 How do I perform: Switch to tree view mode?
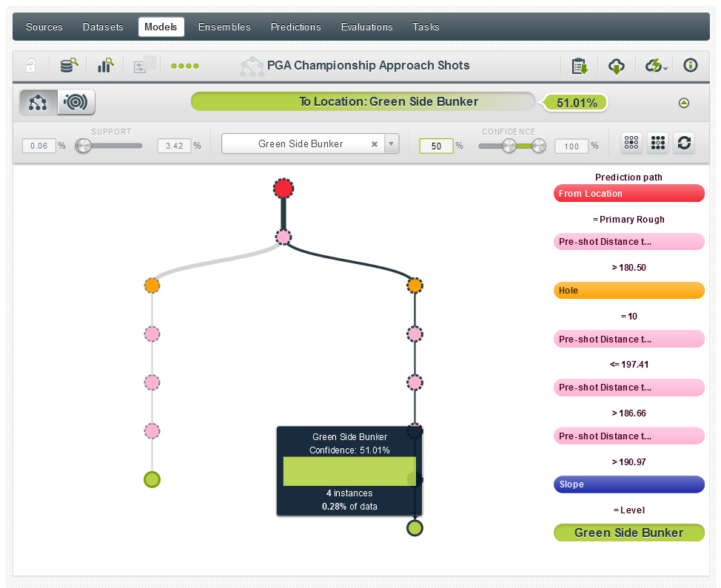38,102
